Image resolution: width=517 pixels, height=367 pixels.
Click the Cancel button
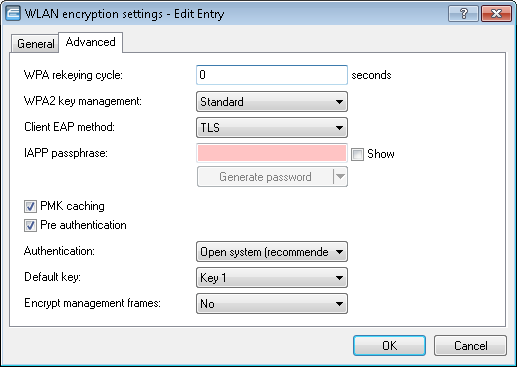click(x=470, y=346)
